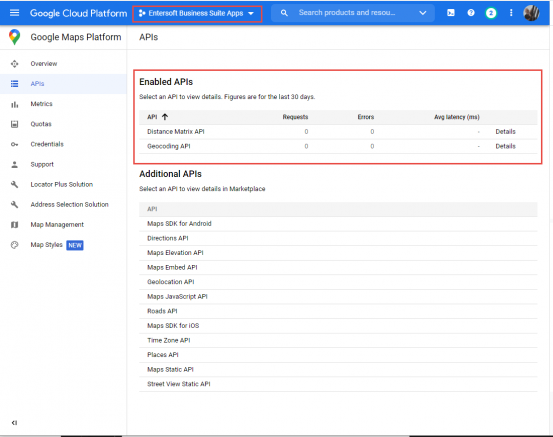Open the hamburger navigation menu
553x437 pixels.
(14, 13)
